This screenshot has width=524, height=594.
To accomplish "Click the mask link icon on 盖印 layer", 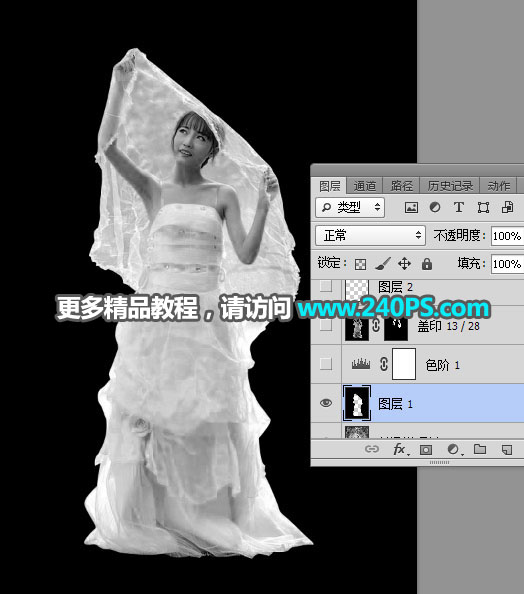I will coord(376,325).
